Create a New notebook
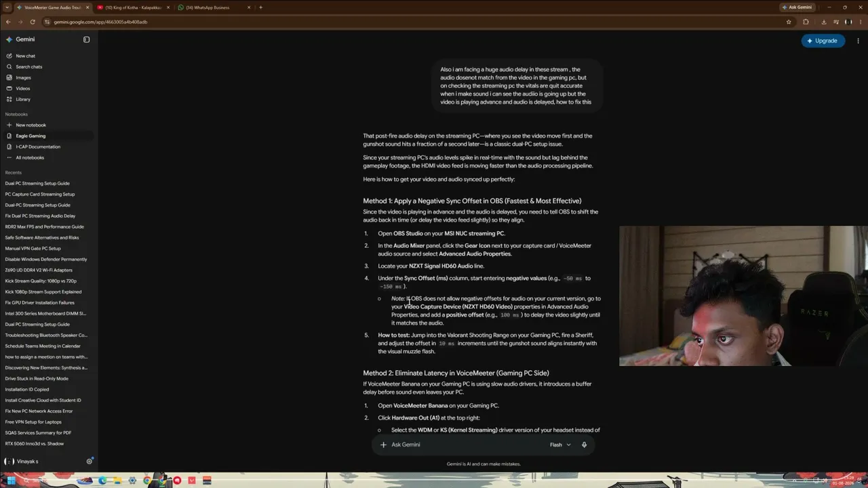868x488 pixels. click(x=31, y=125)
